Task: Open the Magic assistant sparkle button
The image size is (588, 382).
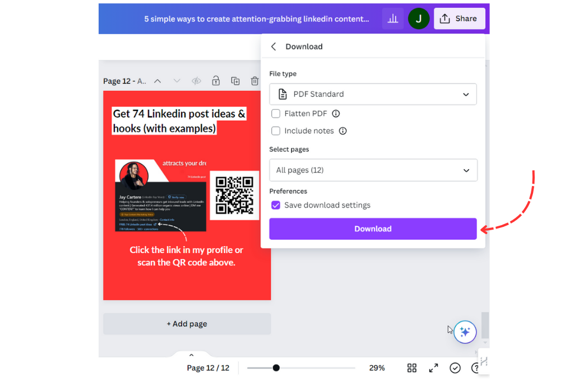Action: 465,332
